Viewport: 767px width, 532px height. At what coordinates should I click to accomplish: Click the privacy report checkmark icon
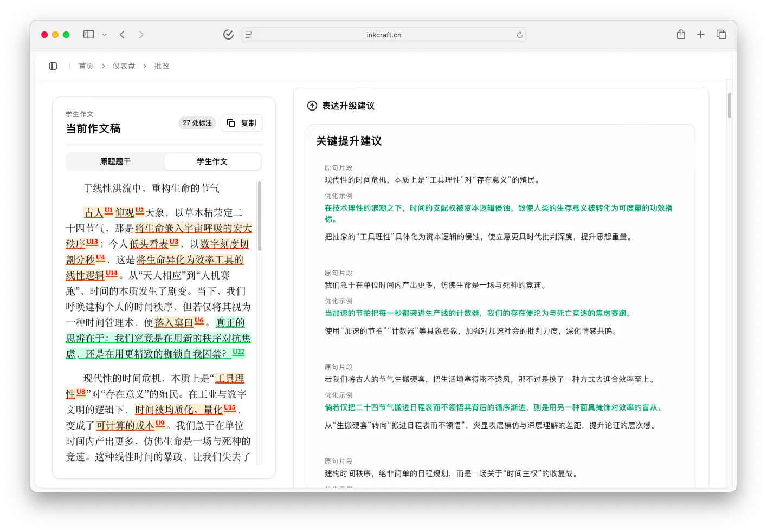(228, 34)
